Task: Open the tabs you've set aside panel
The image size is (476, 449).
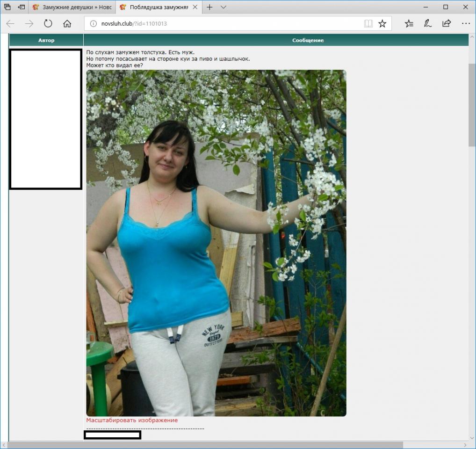Action: [7, 7]
